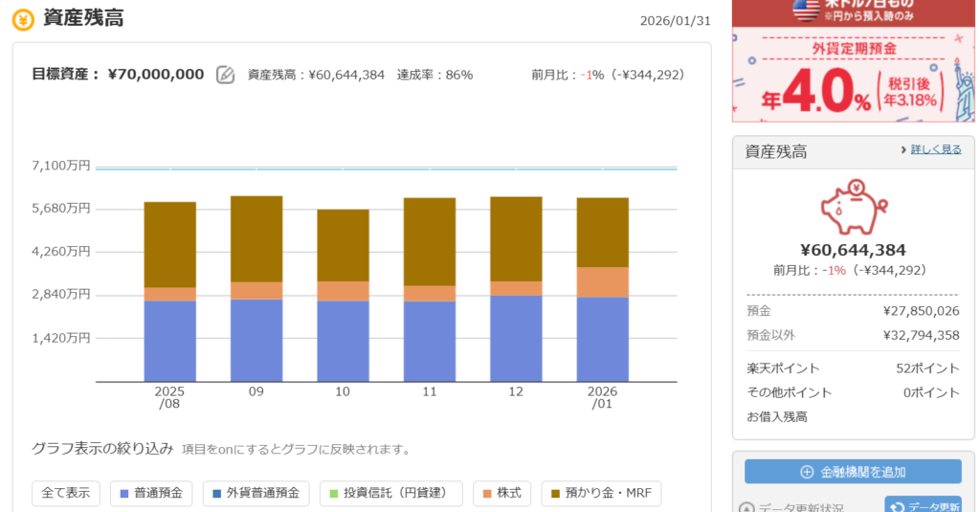Toggle the 外貨普通預金 graph filter
This screenshot has height=512, width=980.
click(x=255, y=494)
